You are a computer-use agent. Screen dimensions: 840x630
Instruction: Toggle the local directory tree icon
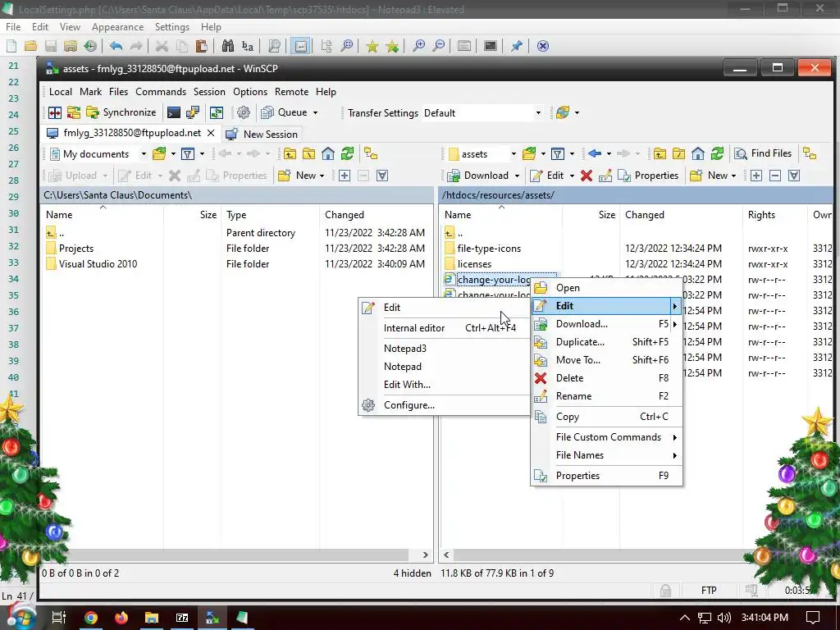pyautogui.click(x=371, y=153)
